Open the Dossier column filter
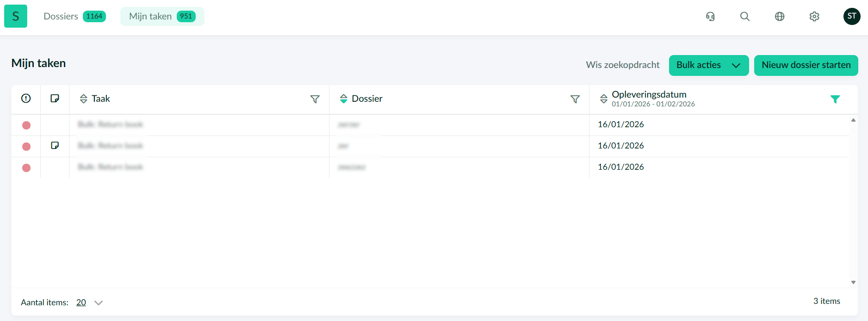The image size is (868, 321). click(x=575, y=99)
